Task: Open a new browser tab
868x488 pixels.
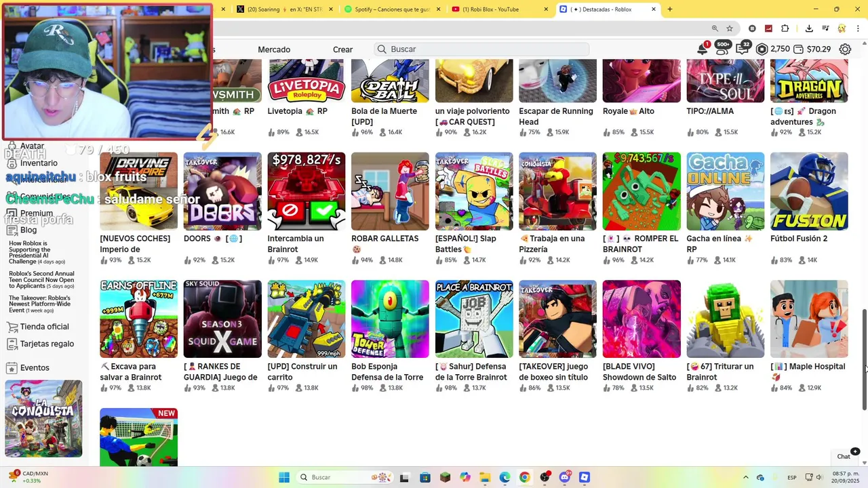Action: (x=670, y=9)
